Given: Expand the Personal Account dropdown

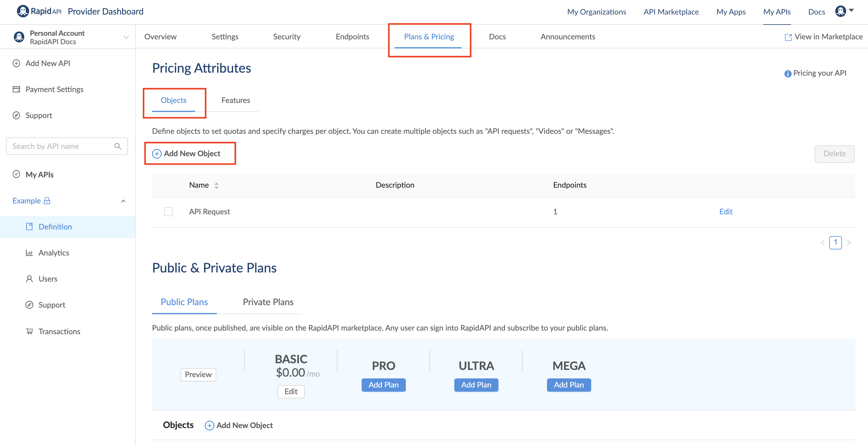Looking at the screenshot, I should click(126, 37).
